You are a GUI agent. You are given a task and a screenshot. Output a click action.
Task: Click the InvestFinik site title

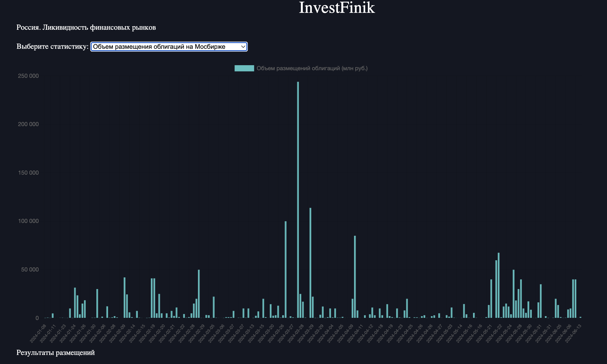[x=337, y=8]
